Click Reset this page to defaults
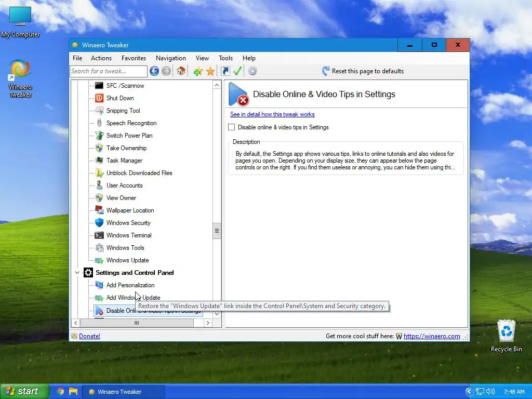This screenshot has width=532, height=399. [363, 71]
